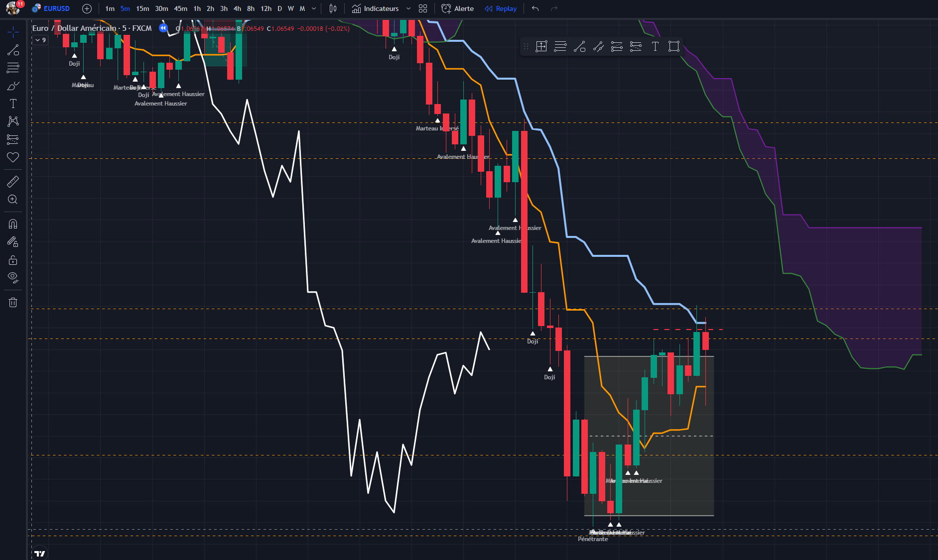This screenshot has height=560, width=938.
Task: Click the EURUSD symbol search field
Action: point(51,8)
